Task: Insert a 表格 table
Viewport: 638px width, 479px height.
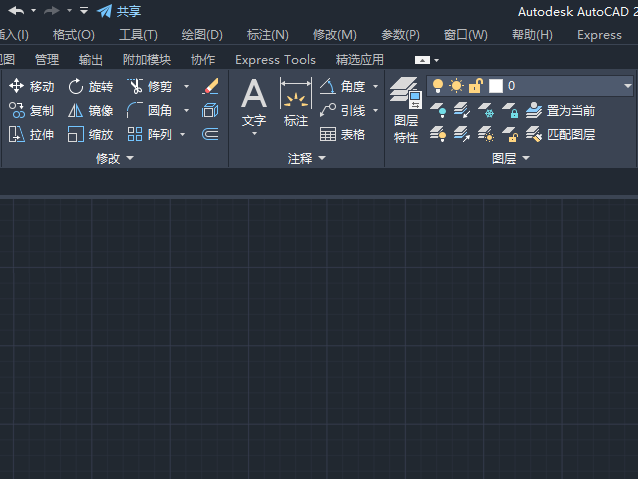Action: click(342, 134)
